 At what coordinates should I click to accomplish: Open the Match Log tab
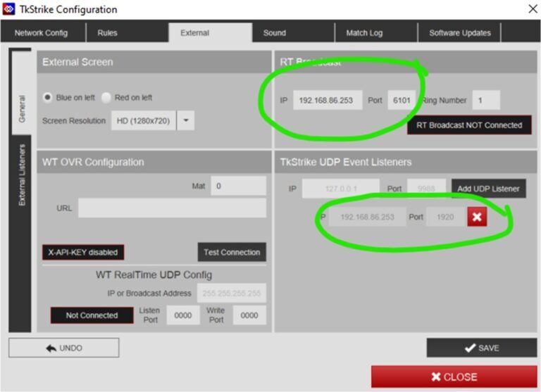(364, 33)
